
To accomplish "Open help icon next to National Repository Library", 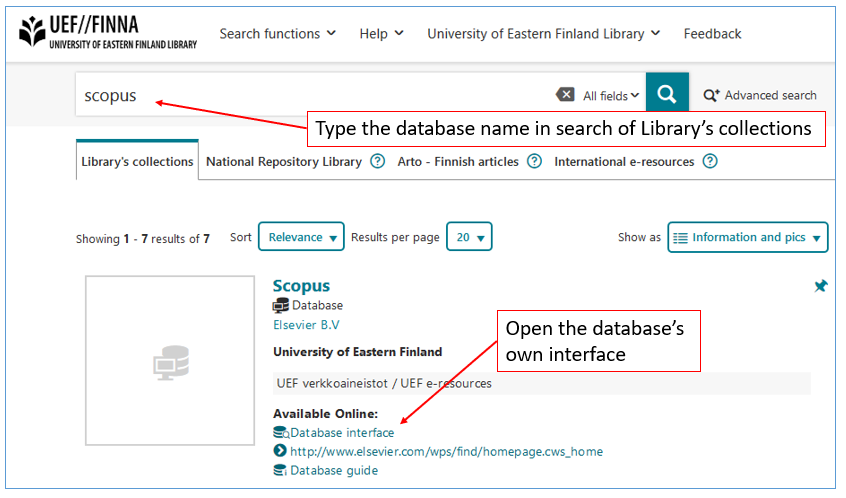I will [x=378, y=161].
